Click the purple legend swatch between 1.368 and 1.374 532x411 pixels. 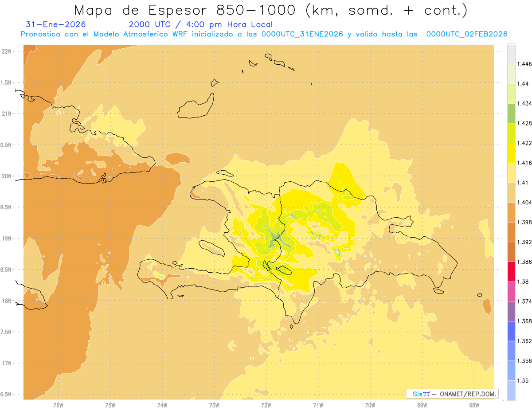pyautogui.click(x=511, y=311)
